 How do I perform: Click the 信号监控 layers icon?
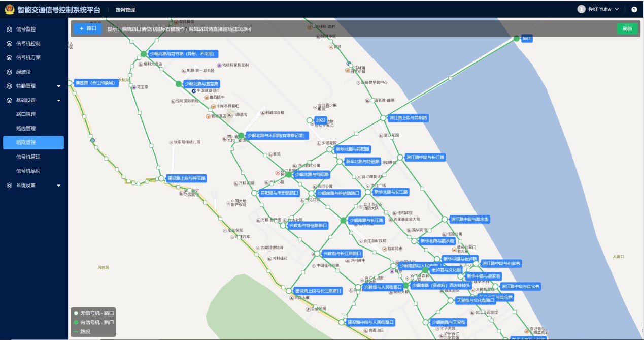pyautogui.click(x=9, y=29)
